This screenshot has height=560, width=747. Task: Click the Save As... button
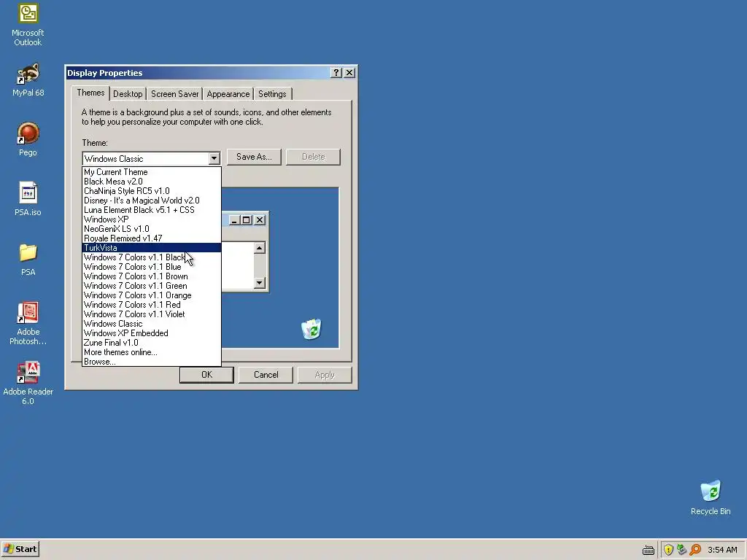coord(254,157)
